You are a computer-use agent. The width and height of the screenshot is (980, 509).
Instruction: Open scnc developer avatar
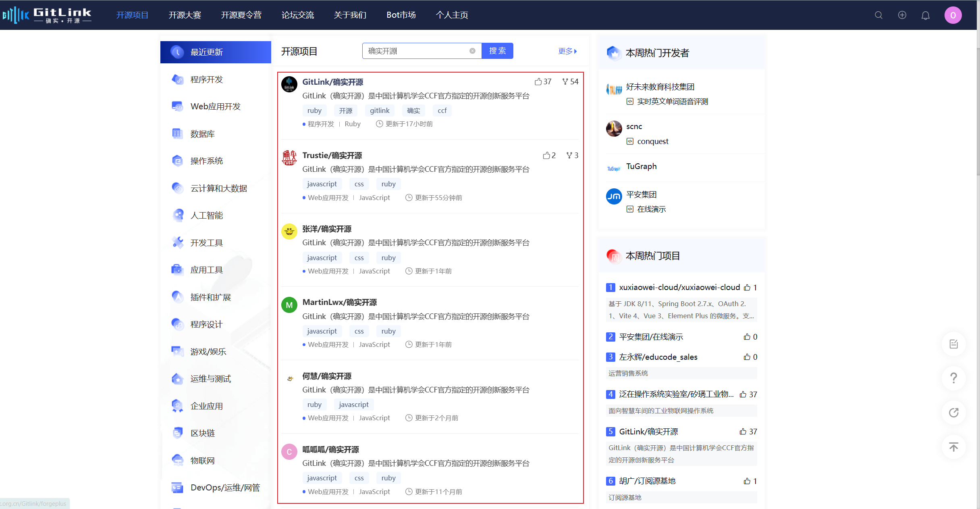point(614,129)
